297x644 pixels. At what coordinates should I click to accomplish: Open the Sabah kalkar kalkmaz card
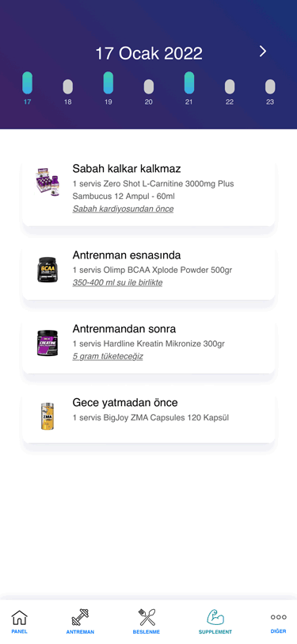(149, 191)
